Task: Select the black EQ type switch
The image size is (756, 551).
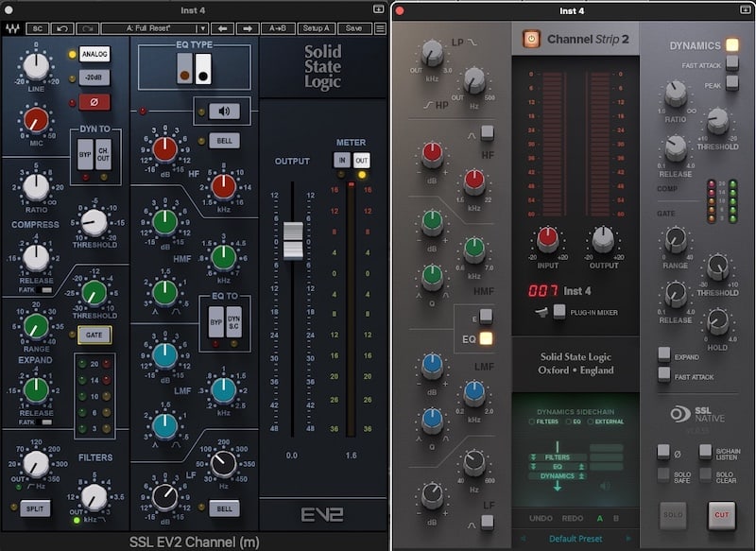Action: (203, 69)
